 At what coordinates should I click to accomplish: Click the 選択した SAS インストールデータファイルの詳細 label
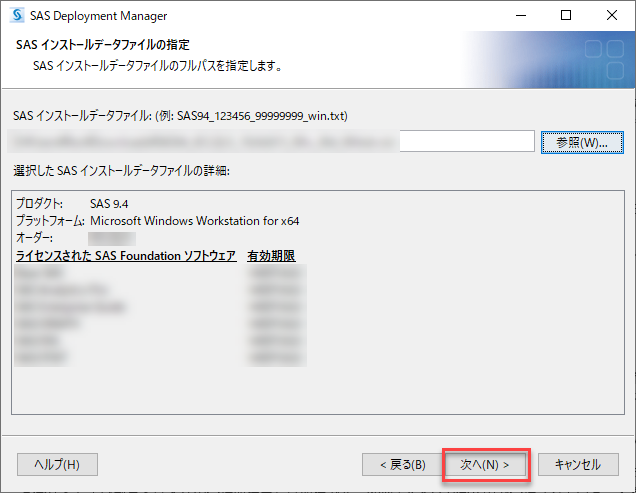pyautogui.click(x=121, y=171)
